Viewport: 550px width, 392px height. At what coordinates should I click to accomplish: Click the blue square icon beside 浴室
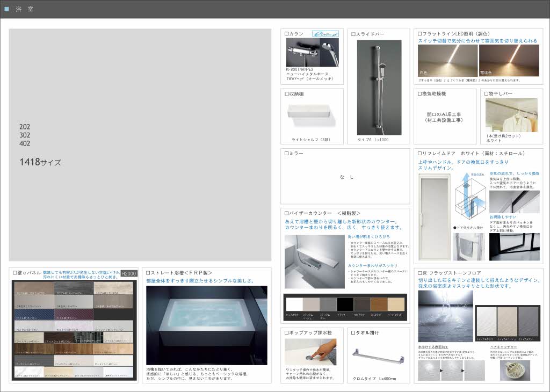click(x=6, y=9)
